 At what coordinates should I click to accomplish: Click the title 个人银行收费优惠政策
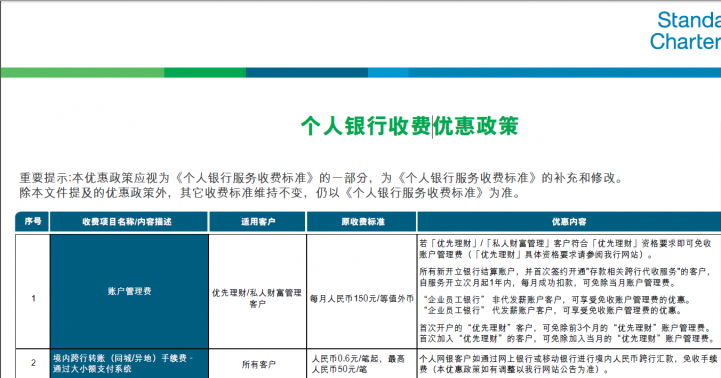(409, 126)
